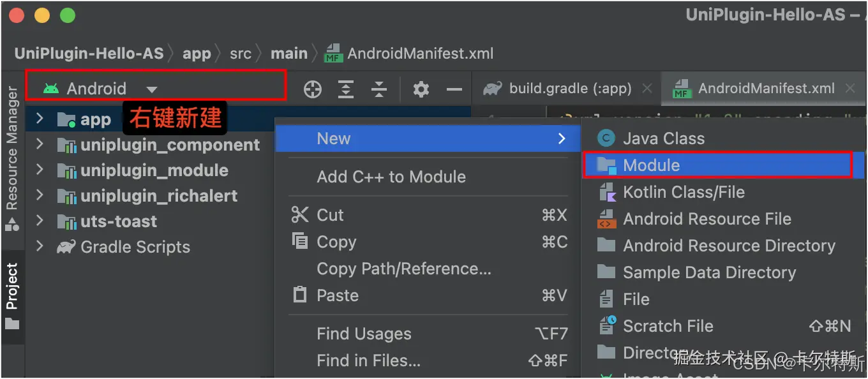Click the Android Resource File icon
This screenshot has height=379, width=868.
pyautogui.click(x=606, y=219)
